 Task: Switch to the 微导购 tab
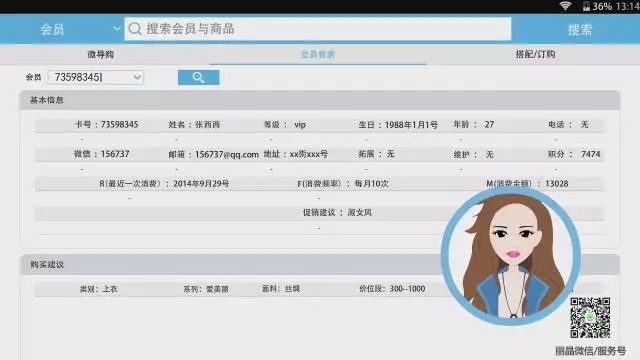pyautogui.click(x=100, y=54)
